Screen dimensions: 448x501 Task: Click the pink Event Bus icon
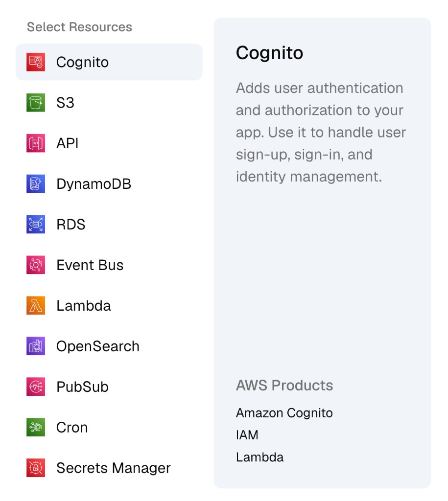pyautogui.click(x=35, y=265)
